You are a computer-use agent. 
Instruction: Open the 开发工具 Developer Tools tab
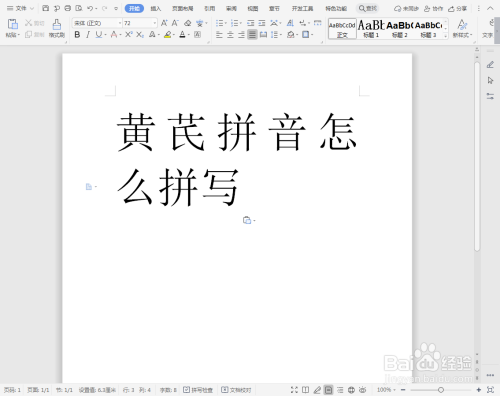[x=302, y=8]
